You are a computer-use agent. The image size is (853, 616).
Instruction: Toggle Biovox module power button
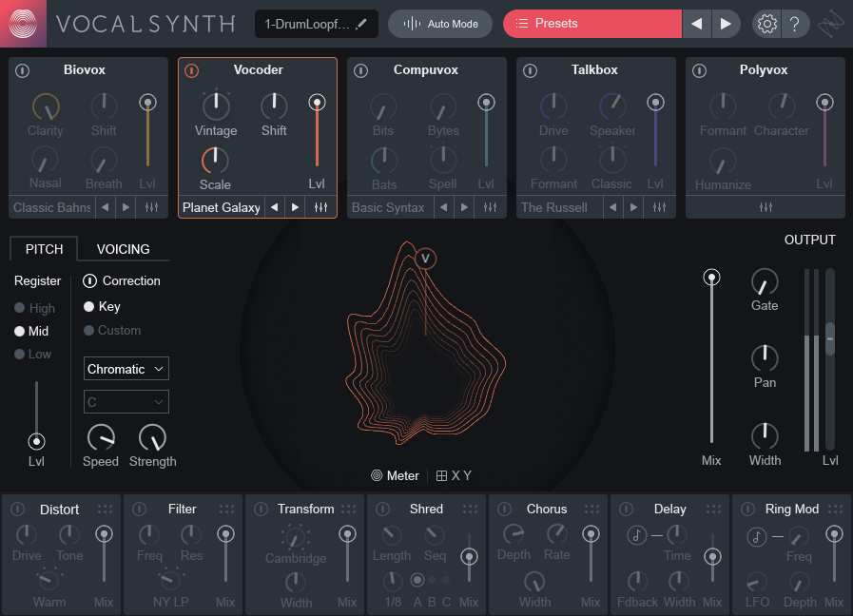22,70
